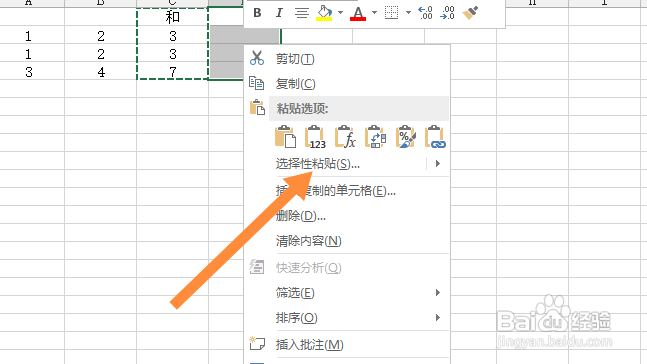Expand 筛选 submenu arrow
This screenshot has height=364, width=647.
click(438, 293)
